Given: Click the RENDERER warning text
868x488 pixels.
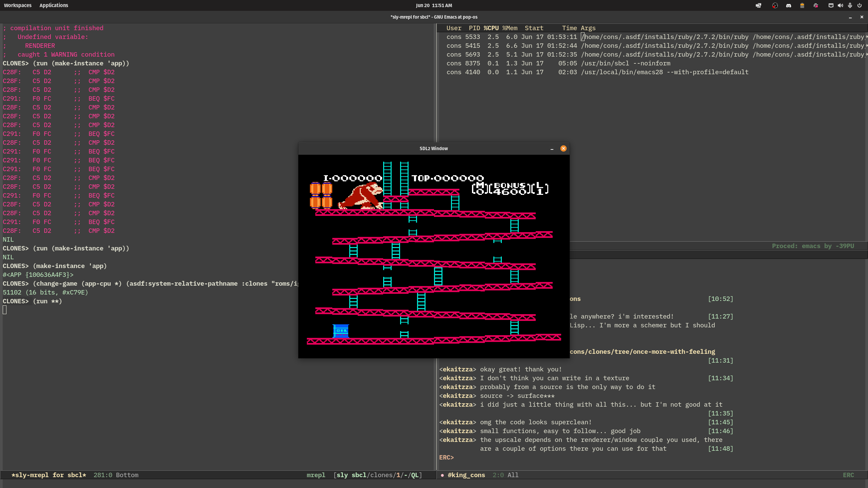Looking at the screenshot, I should 40,46.
